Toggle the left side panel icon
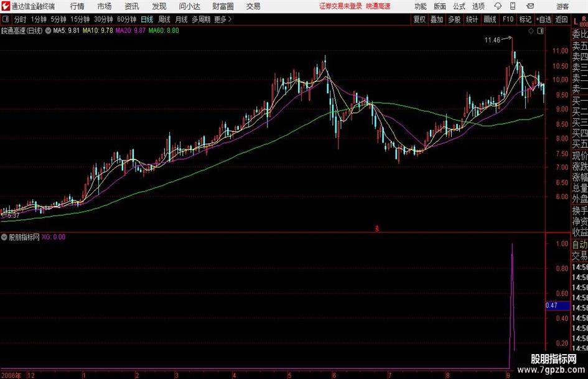588x379 pixels. [x=5, y=19]
